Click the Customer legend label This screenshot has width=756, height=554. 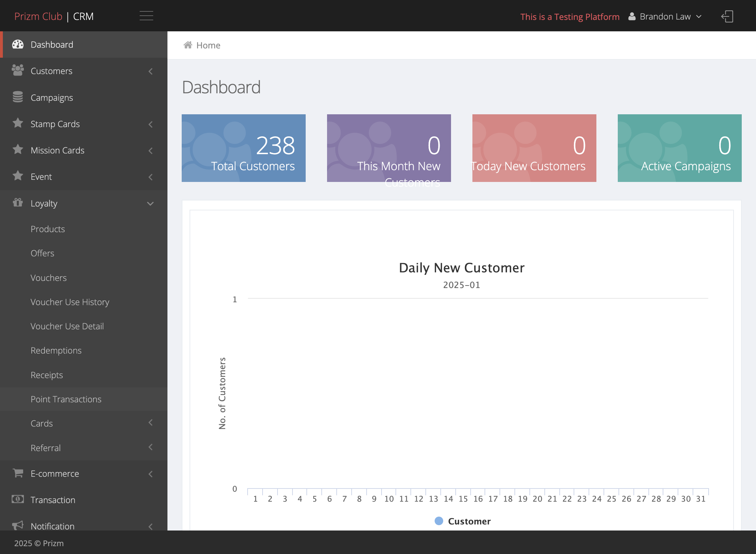(469, 521)
